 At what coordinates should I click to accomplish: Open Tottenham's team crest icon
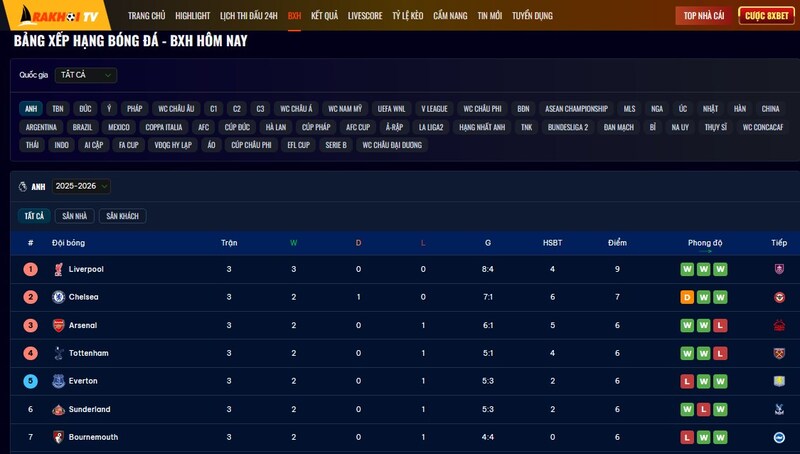(x=59, y=353)
